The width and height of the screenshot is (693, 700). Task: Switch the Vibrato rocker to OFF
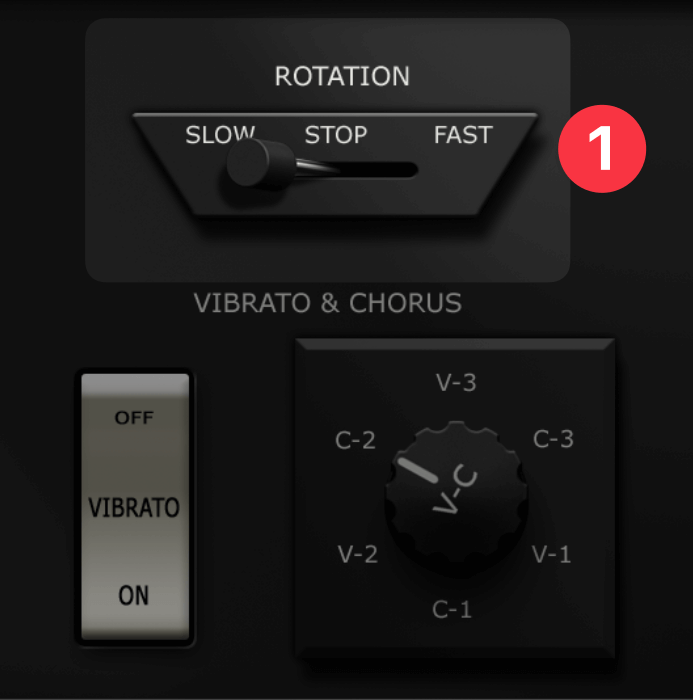pyautogui.click(x=134, y=417)
